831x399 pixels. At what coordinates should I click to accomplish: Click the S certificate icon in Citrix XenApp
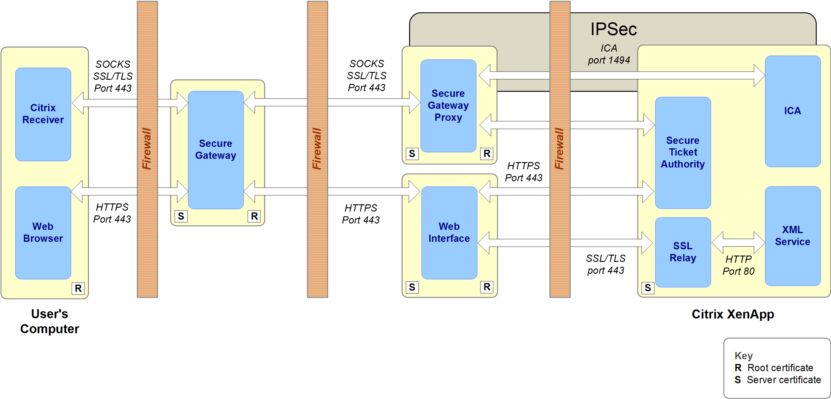tap(648, 288)
